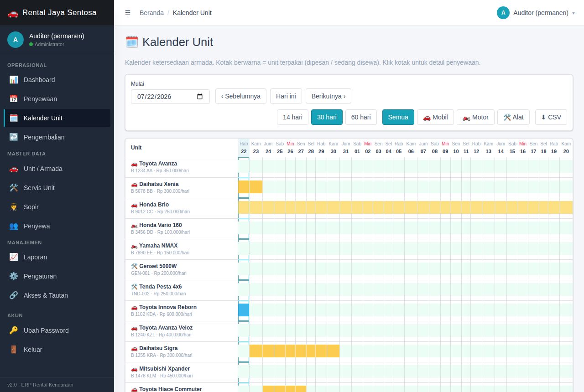
Task: Click the Akses & Tautan link icon
Action: 14,295
